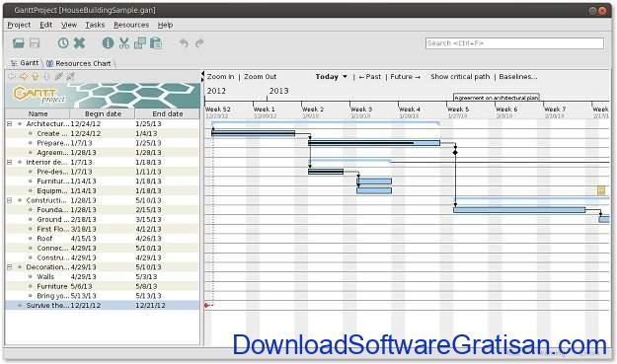Viewport: 617px width, 364px height.
Task: Open the Help menu
Action: tap(165, 25)
